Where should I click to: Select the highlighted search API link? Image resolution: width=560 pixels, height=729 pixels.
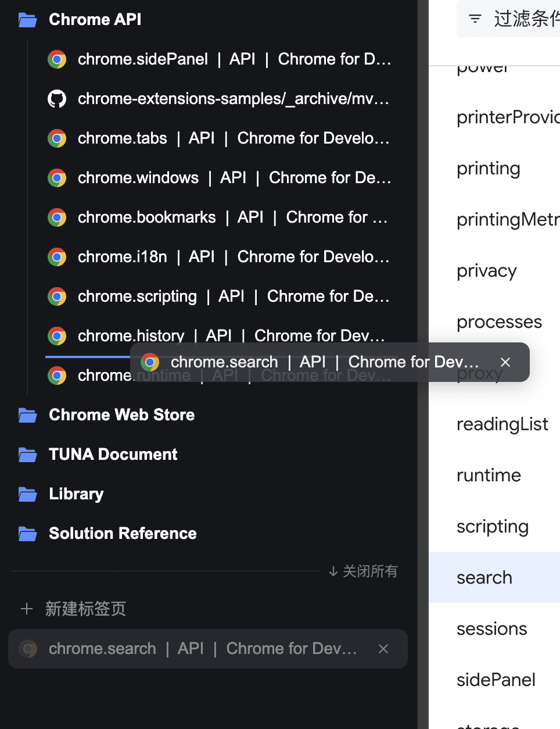[494, 577]
